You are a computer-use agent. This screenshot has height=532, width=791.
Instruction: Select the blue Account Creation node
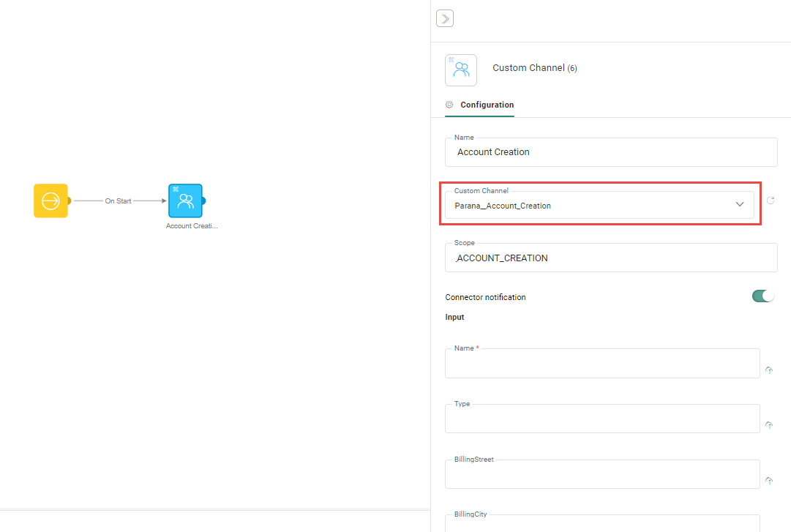pyautogui.click(x=185, y=201)
